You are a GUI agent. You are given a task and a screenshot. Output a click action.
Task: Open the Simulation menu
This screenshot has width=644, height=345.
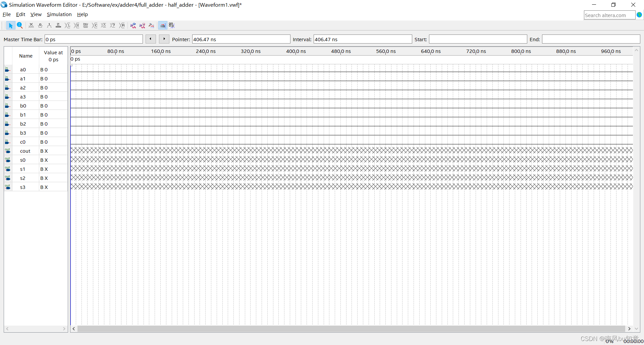click(x=59, y=14)
